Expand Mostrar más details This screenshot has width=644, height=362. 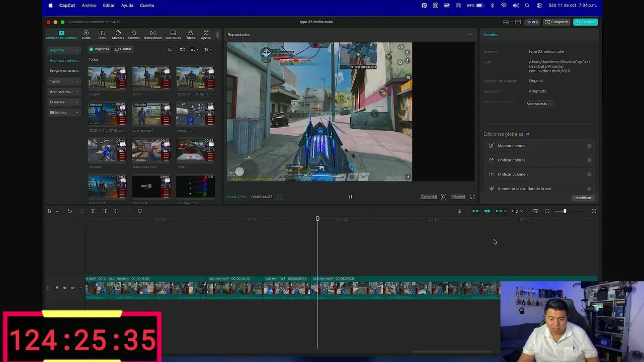pos(539,104)
